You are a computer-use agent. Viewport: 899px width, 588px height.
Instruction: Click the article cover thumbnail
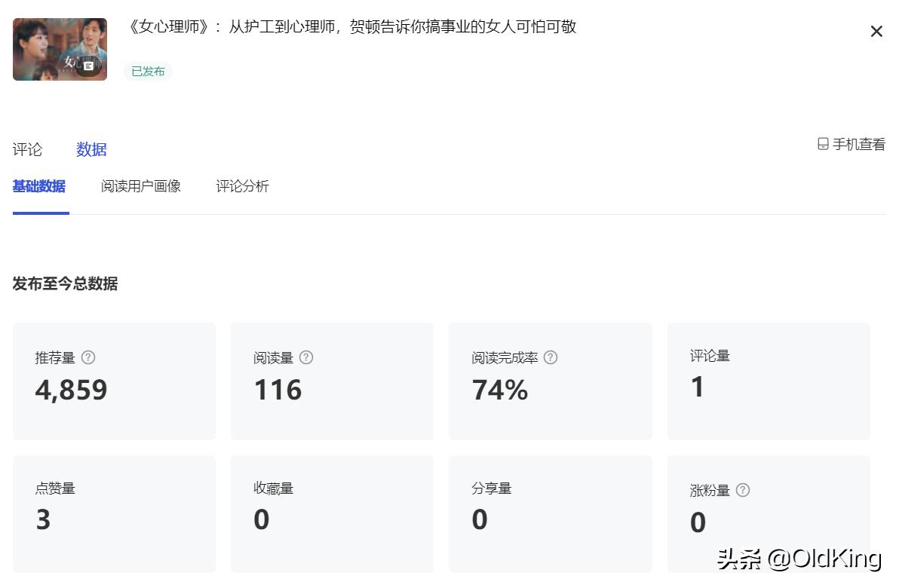(60, 49)
